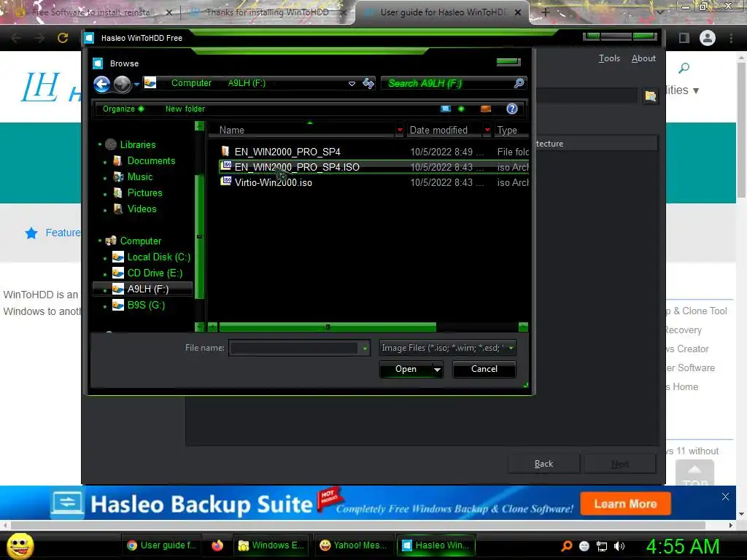This screenshot has width=747, height=560.
Task: Click the Virtio-Win2000.iso file icon
Action: tap(226, 182)
